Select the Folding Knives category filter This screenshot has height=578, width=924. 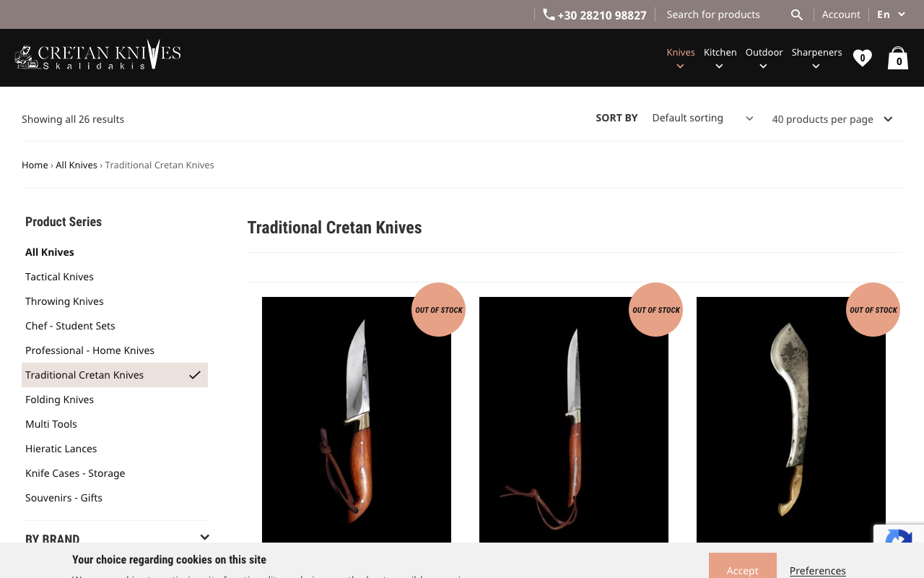pos(59,399)
